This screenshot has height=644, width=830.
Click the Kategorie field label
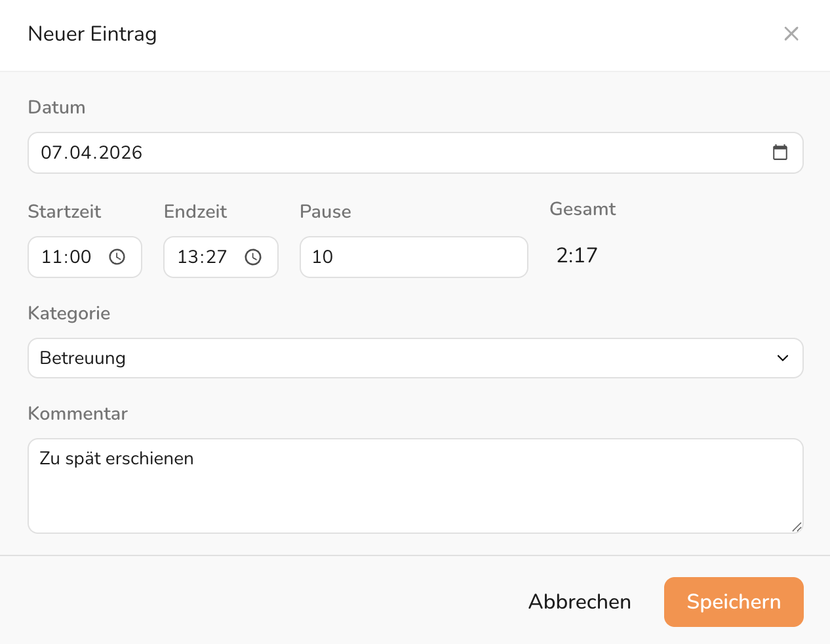69,313
